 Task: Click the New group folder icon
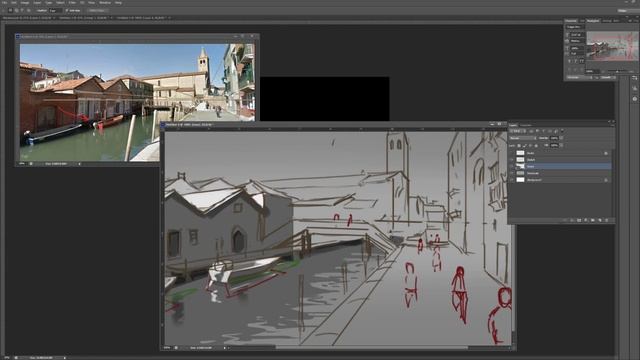coord(593,220)
